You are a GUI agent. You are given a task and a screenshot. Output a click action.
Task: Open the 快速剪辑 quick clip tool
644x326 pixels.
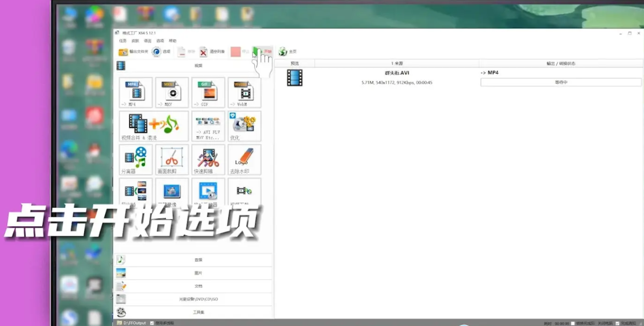pos(208,160)
